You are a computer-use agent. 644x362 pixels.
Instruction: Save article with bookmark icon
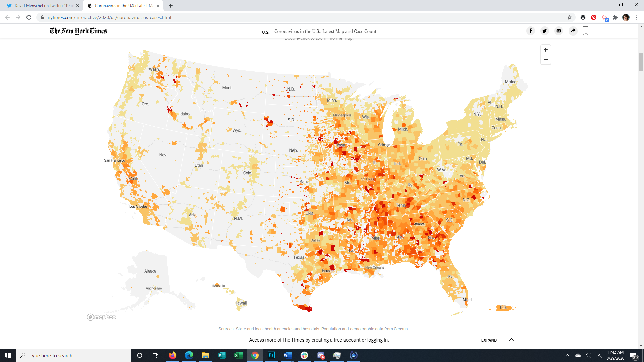tap(586, 31)
